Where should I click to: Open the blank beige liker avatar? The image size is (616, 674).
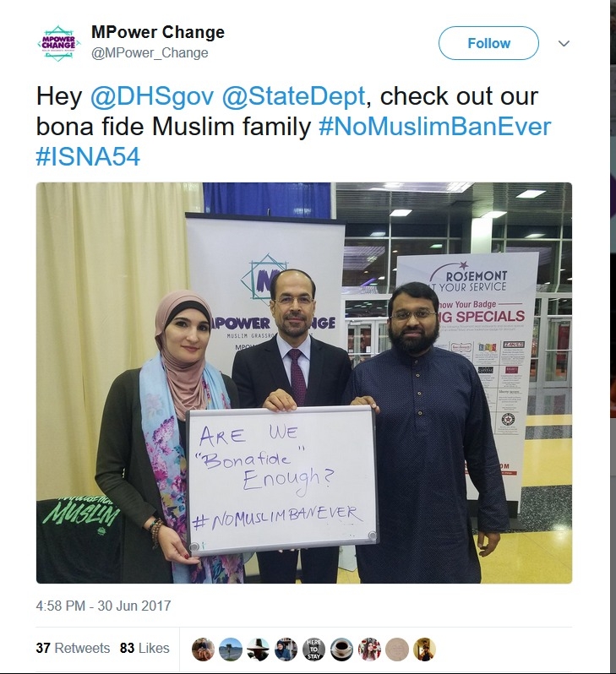(x=397, y=649)
